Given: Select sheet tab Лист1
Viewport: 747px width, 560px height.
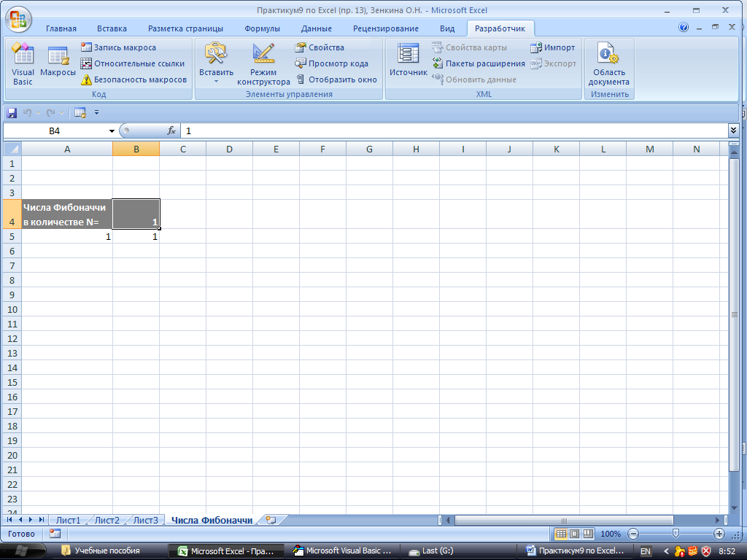Looking at the screenshot, I should tap(68, 520).
